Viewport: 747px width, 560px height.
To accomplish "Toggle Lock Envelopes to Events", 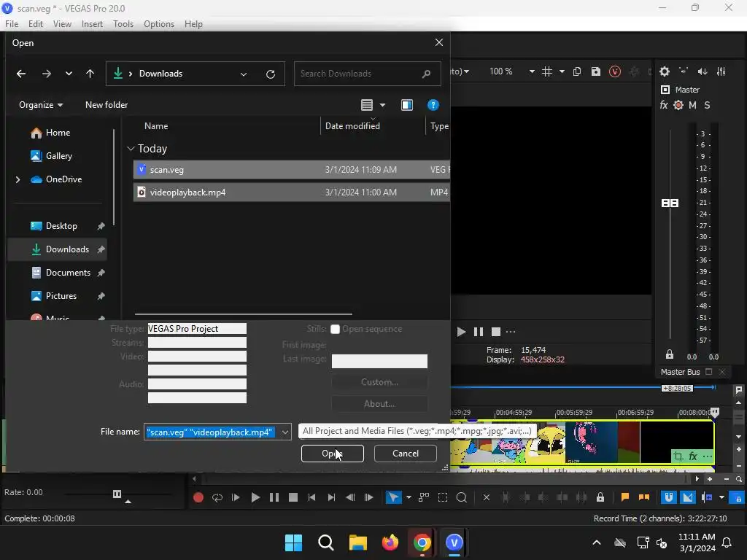I will [738, 497].
